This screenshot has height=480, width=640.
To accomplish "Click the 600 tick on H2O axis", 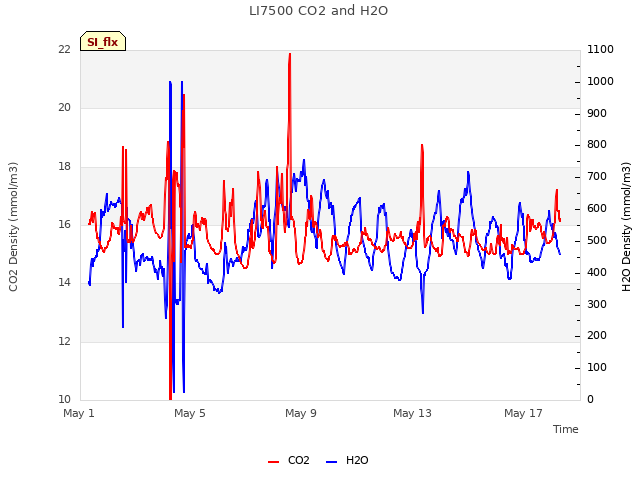I will (597, 209).
